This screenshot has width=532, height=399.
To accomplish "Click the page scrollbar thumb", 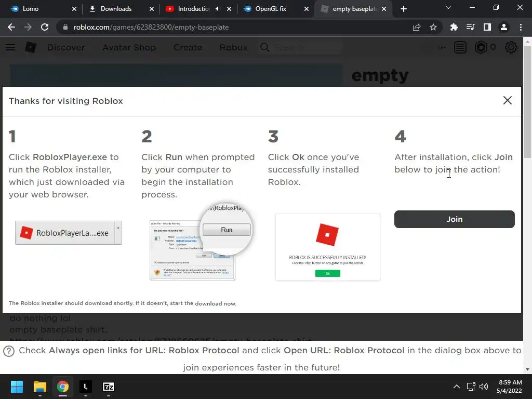I will point(527,102).
